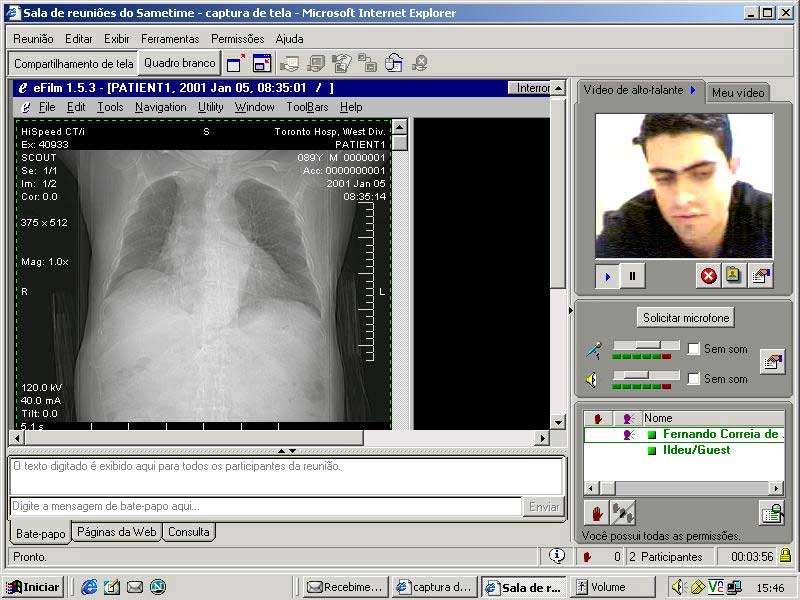Click the eFilm logo icon in menu bar

26,108
